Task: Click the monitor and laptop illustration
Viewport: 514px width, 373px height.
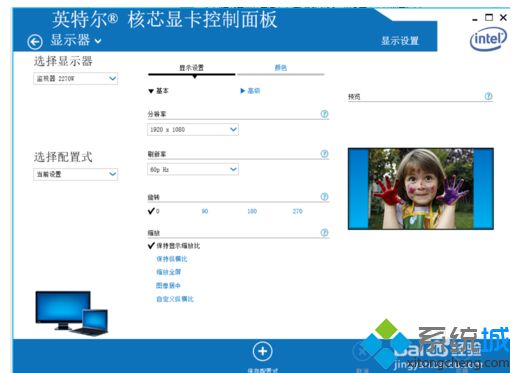Action: coord(72,313)
